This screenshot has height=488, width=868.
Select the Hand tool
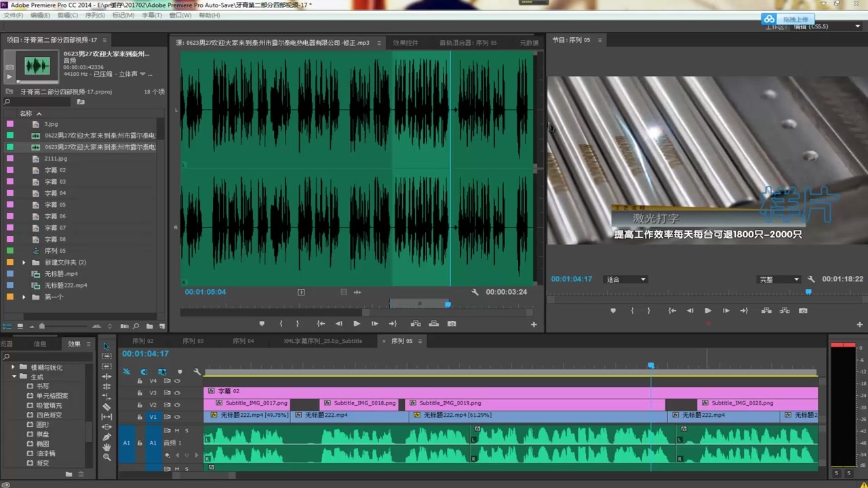pos(106,447)
